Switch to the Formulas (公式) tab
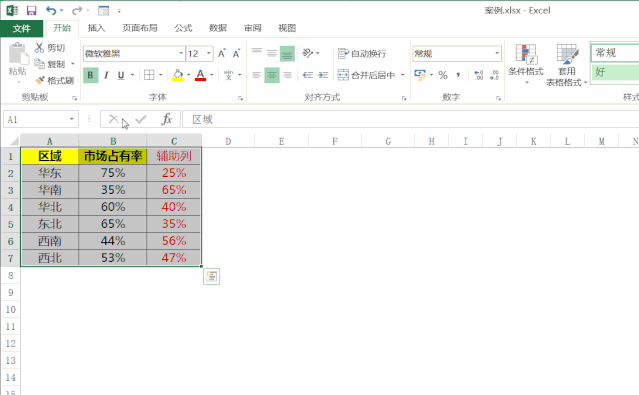639x395 pixels. pos(183,28)
